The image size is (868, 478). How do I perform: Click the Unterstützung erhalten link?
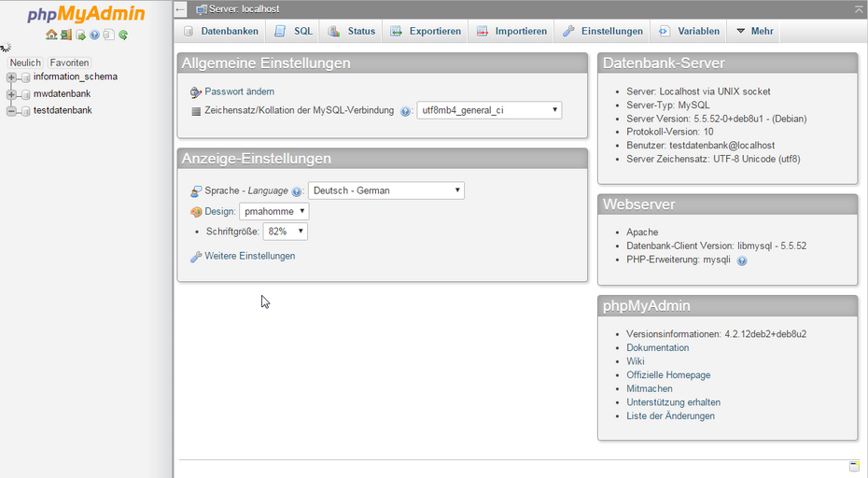click(673, 402)
